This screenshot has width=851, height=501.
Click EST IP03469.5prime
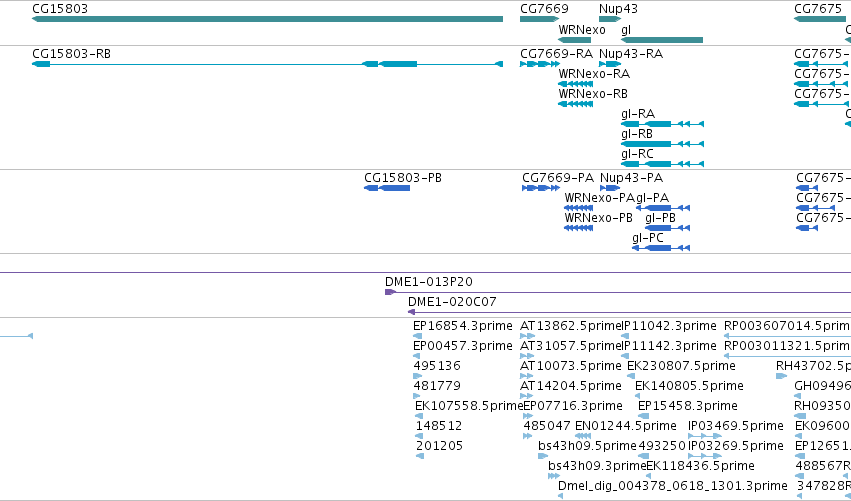[735, 427]
